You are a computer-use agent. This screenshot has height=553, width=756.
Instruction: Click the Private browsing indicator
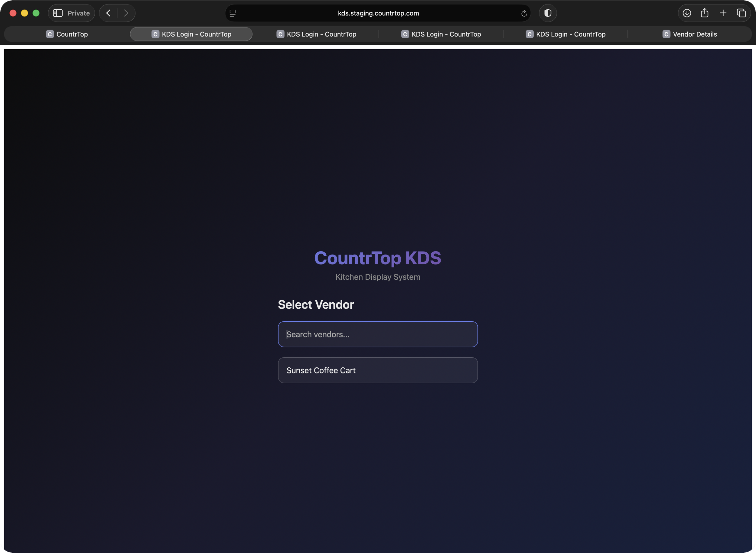tap(79, 13)
